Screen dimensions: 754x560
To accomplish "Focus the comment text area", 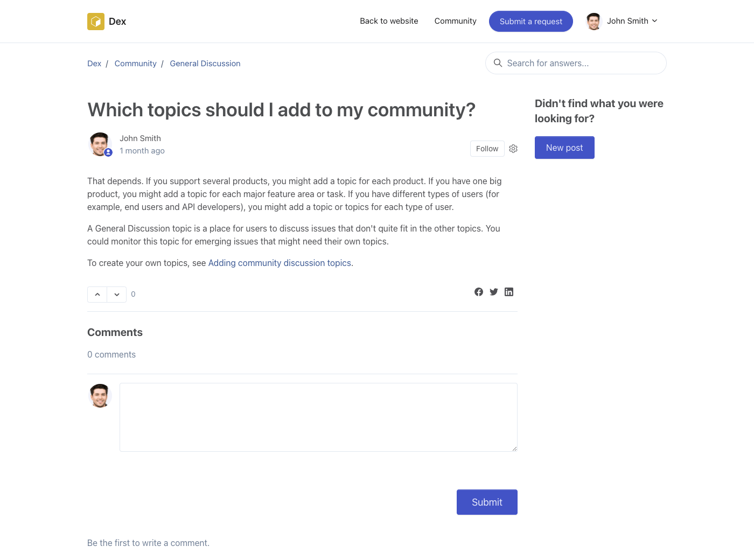I will tap(318, 417).
